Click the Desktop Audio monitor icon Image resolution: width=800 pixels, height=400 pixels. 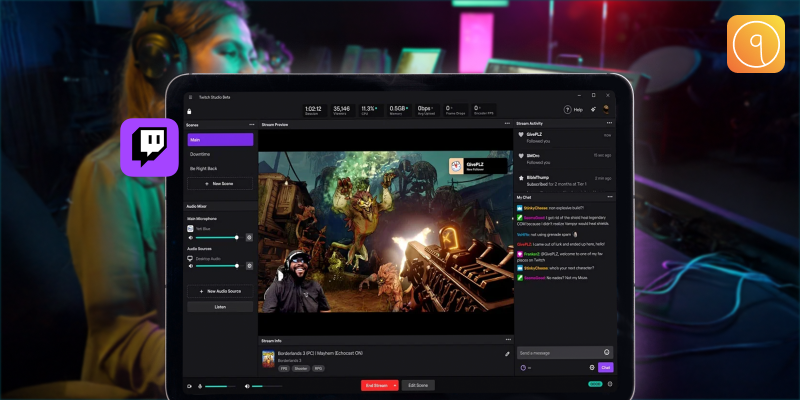[191, 259]
